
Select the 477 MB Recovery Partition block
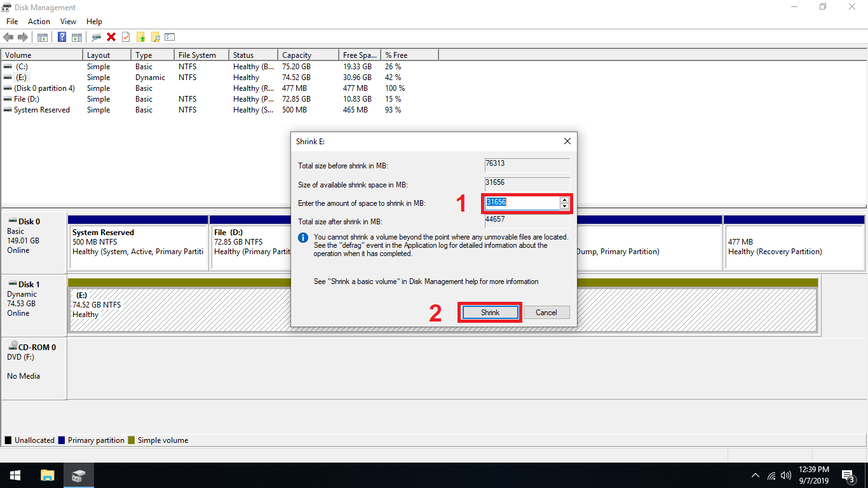pyautogui.click(x=794, y=241)
